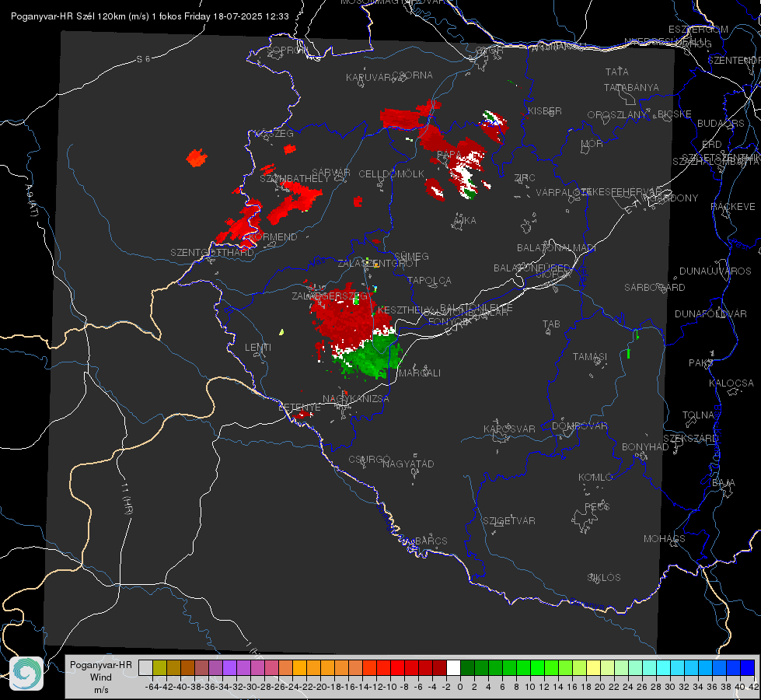
Task: Click the KAPUVAR town label
Action: 369,77
